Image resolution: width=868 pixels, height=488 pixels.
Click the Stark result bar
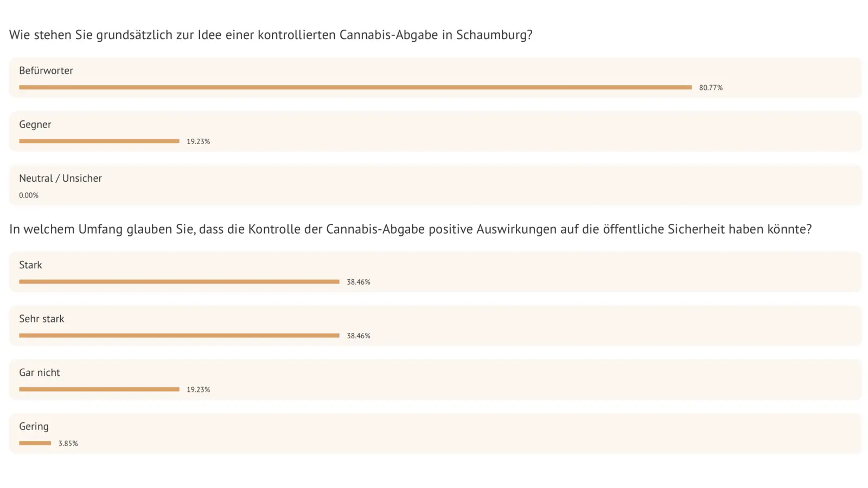coord(179,281)
